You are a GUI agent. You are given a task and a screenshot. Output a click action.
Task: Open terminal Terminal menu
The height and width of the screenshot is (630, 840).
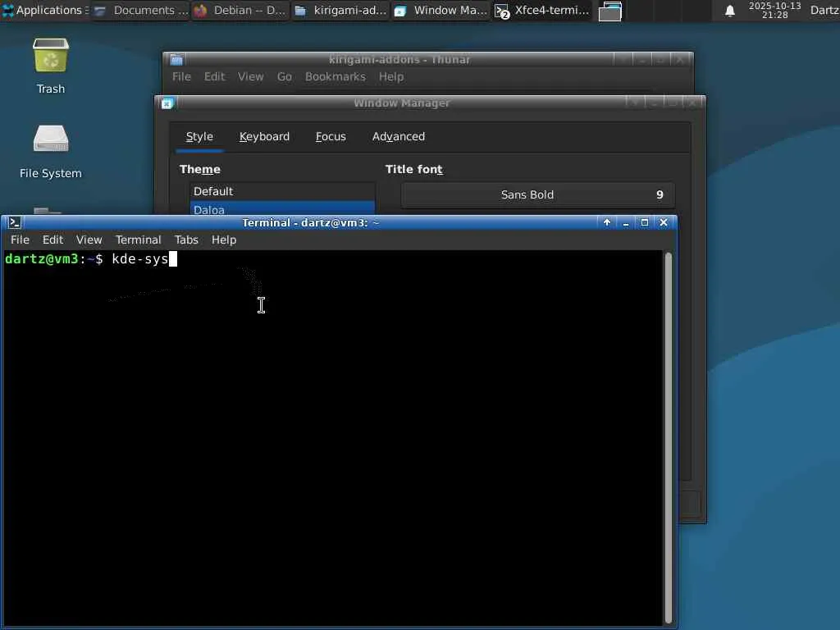tap(138, 240)
